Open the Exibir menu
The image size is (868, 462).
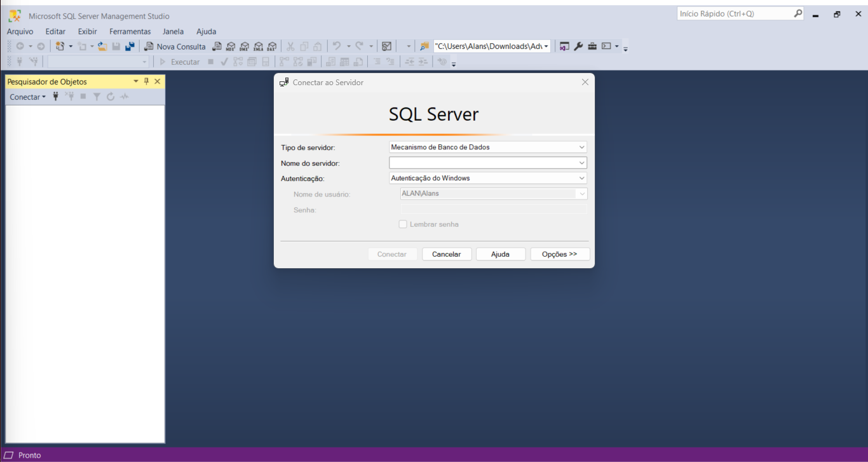[x=88, y=31]
